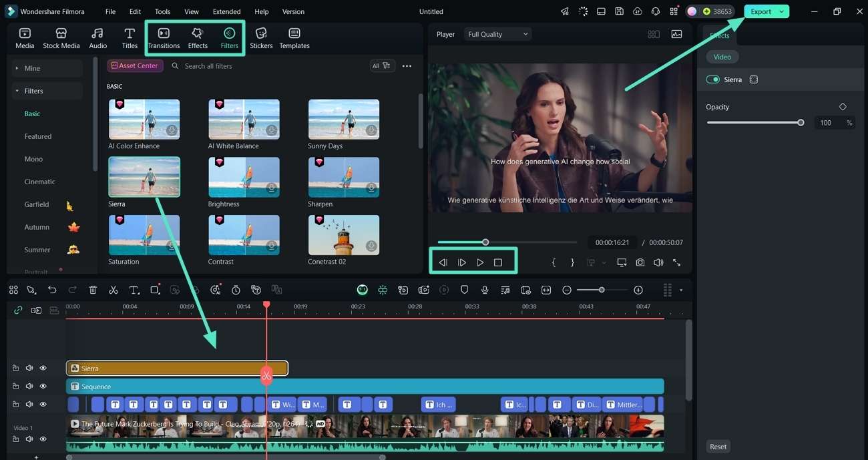Select the Garfield filter category
Viewport: 868px width, 460px height.
(37, 204)
